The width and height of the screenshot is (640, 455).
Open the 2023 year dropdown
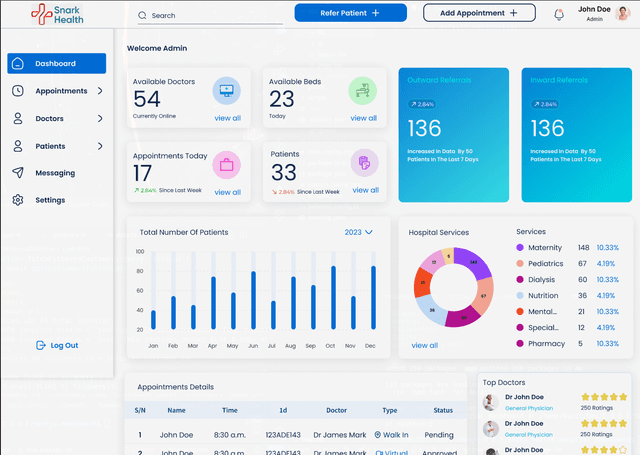coord(358,232)
